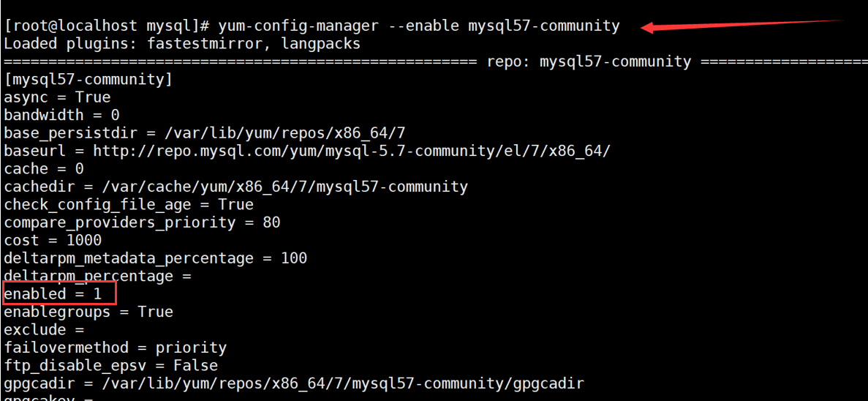The image size is (868, 401).
Task: Click the red arrow annotation head
Action: point(648,28)
